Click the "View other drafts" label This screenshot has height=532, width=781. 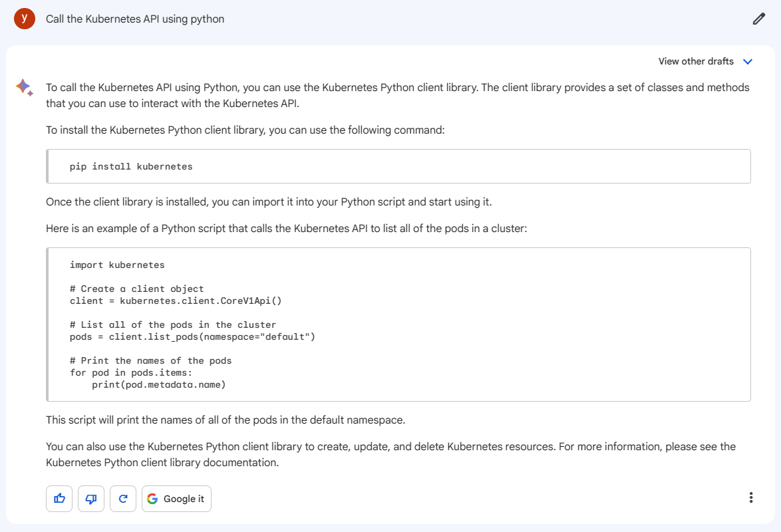click(x=696, y=61)
